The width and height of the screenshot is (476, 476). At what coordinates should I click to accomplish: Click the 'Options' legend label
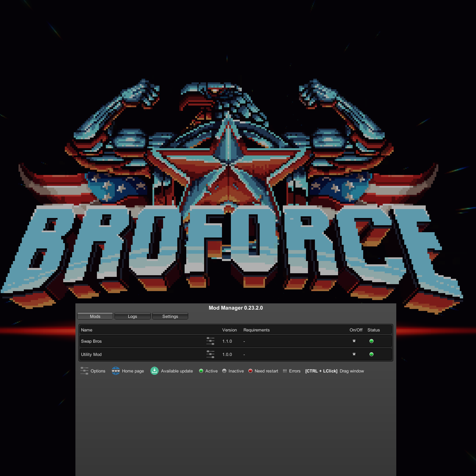[98, 371]
